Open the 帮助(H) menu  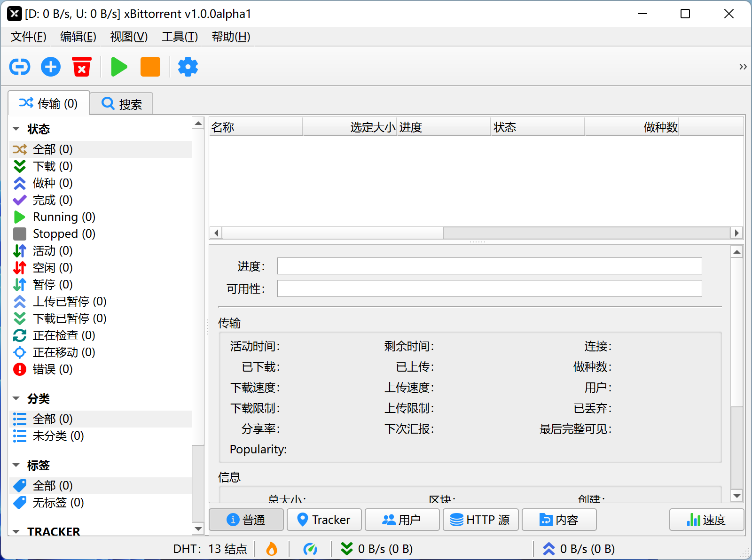tap(231, 37)
